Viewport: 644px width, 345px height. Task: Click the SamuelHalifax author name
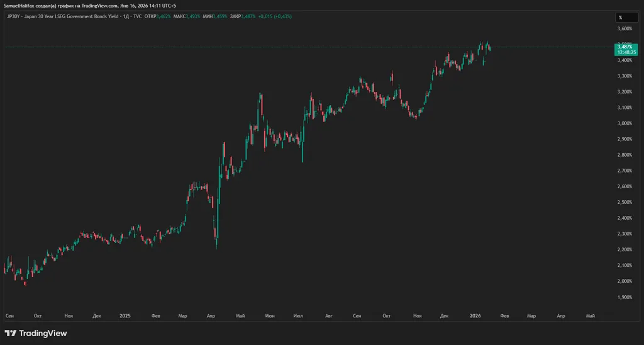[21, 5]
